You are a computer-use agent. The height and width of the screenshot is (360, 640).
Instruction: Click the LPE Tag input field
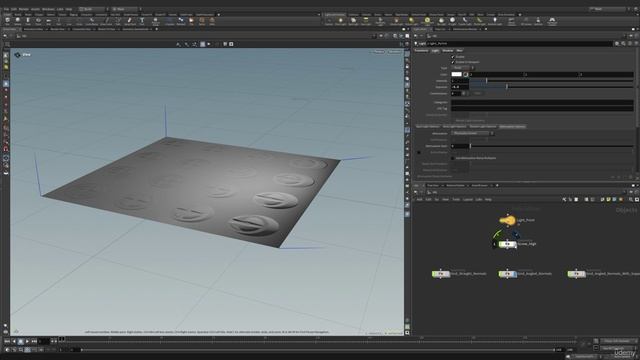click(x=542, y=108)
